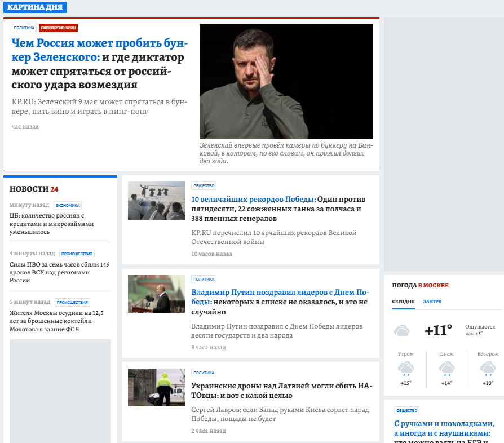Screen dimensions: 504x443
Task: Open thumbnail of soldiers in snow photo
Action: 156,201
